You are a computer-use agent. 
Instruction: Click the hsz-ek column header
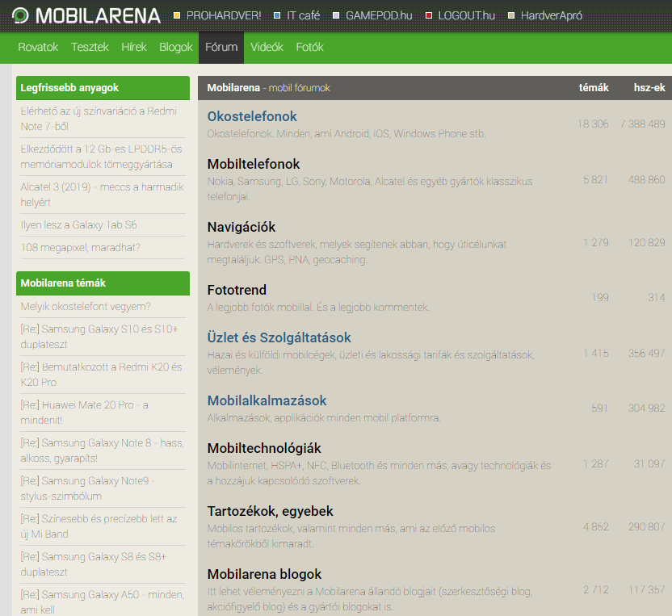pos(649,88)
